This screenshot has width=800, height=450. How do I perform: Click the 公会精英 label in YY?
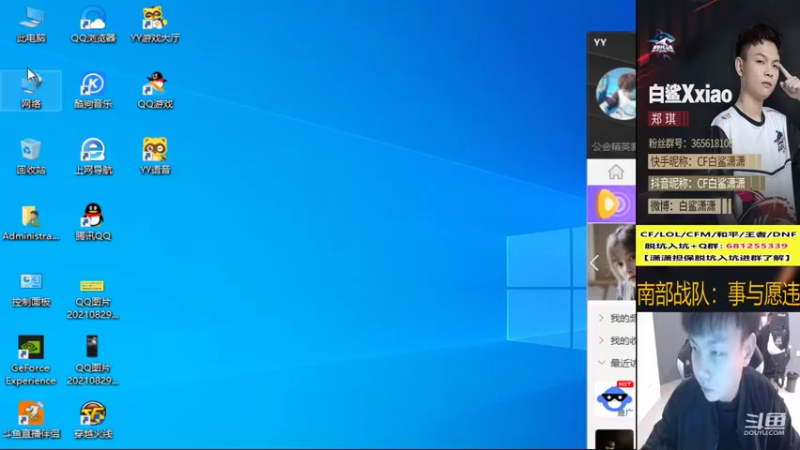coord(614,147)
